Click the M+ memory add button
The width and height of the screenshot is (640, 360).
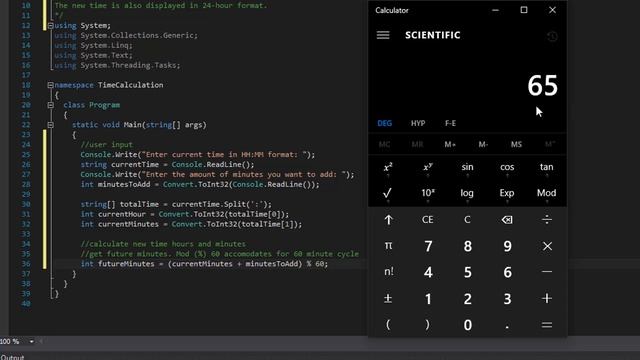[450, 144]
